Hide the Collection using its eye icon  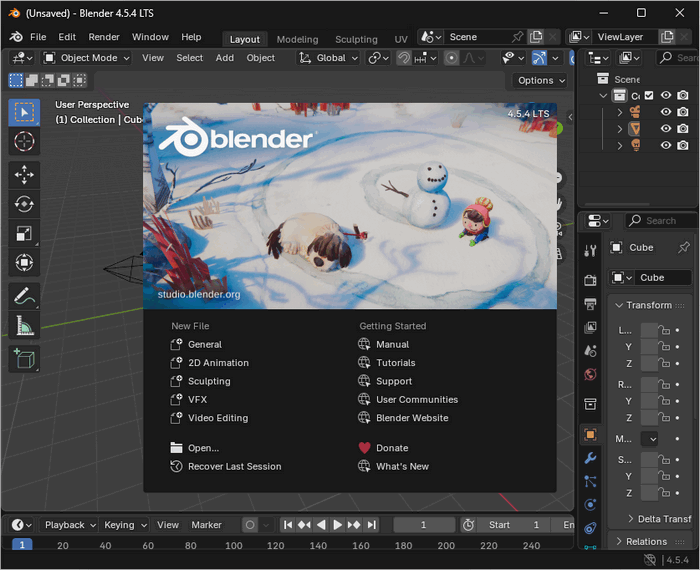666,96
